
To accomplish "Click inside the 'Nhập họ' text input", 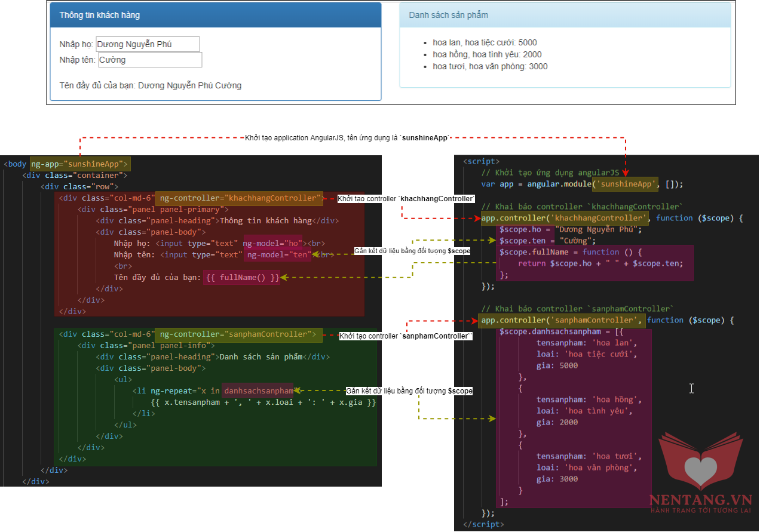I will point(147,44).
